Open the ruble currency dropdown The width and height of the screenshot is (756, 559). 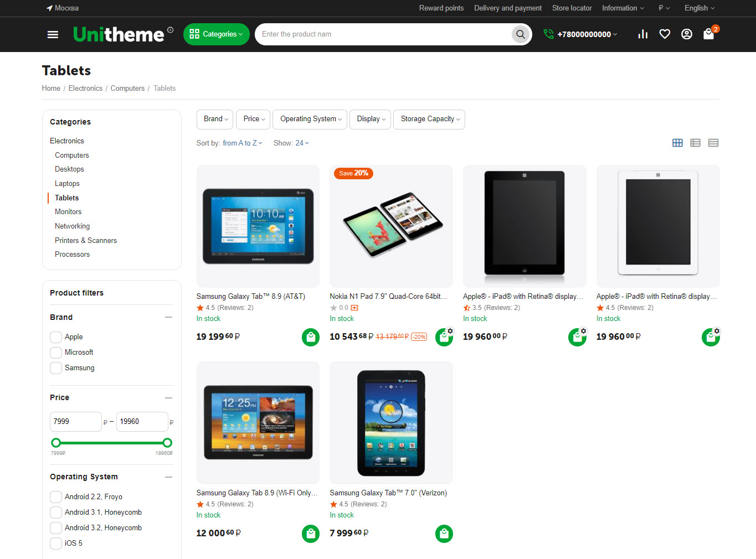click(x=664, y=8)
